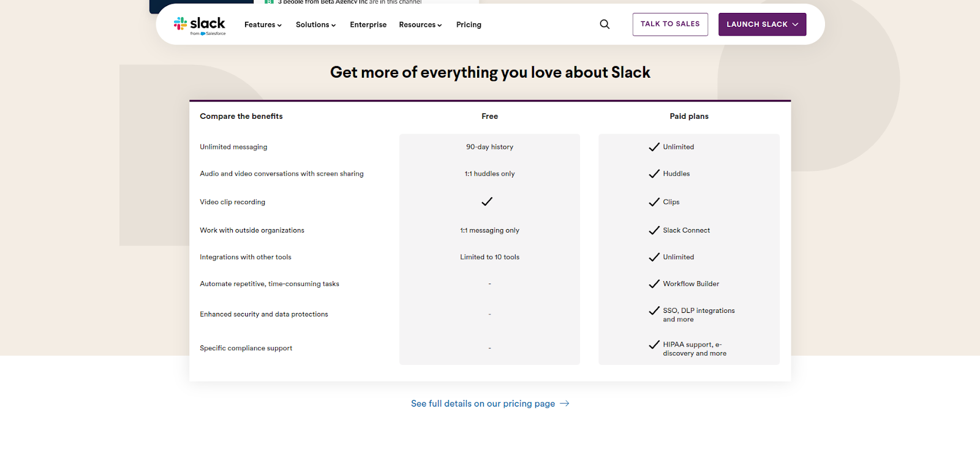Click 'SSO, DLP integrations and more' text

[699, 315]
